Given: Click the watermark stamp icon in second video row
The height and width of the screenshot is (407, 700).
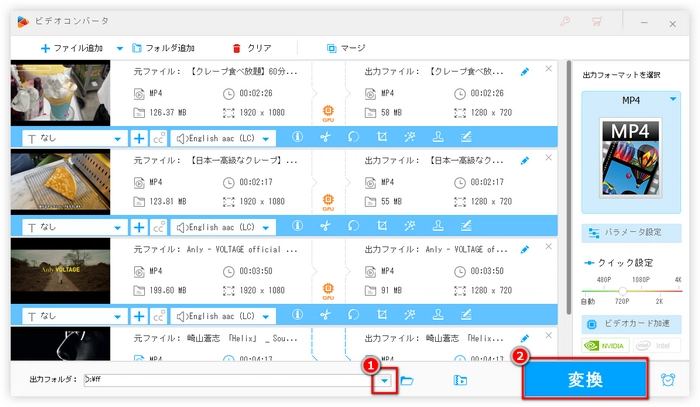Looking at the screenshot, I should click(x=437, y=227).
